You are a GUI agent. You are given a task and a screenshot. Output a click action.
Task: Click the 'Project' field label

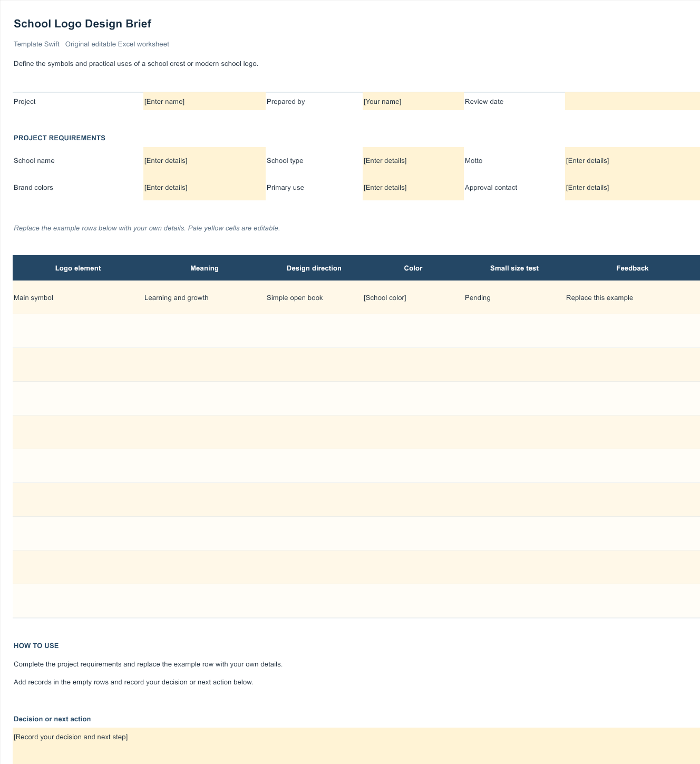pos(25,102)
